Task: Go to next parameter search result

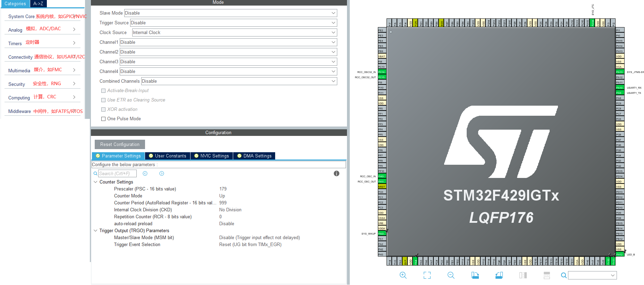Action: tap(162, 173)
